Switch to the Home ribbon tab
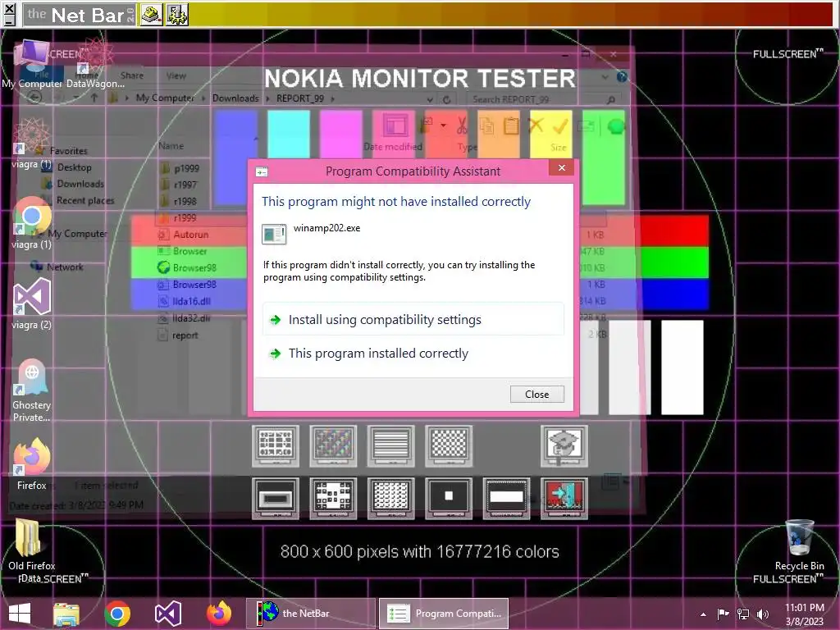 (86, 75)
